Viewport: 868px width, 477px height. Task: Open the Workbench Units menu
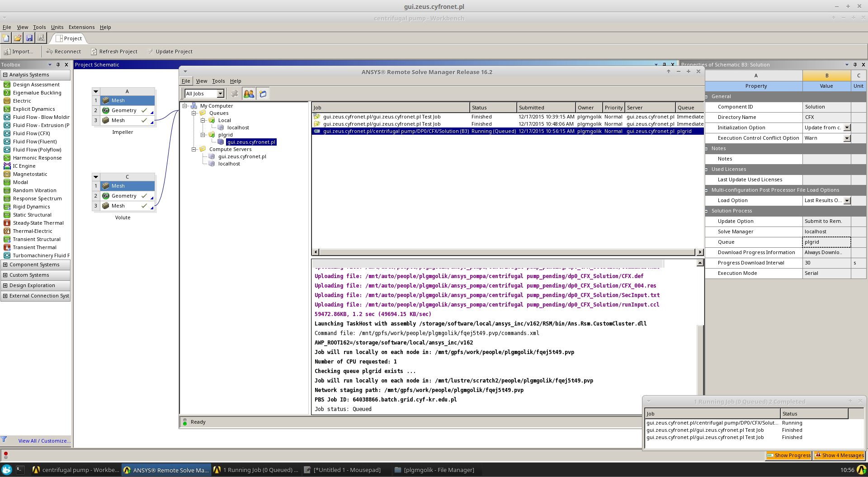[x=57, y=27]
